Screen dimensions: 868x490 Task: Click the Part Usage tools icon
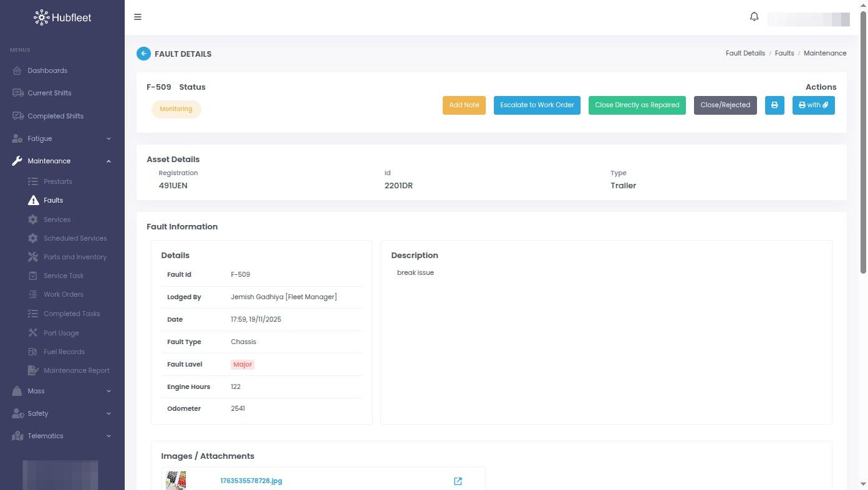coord(33,333)
